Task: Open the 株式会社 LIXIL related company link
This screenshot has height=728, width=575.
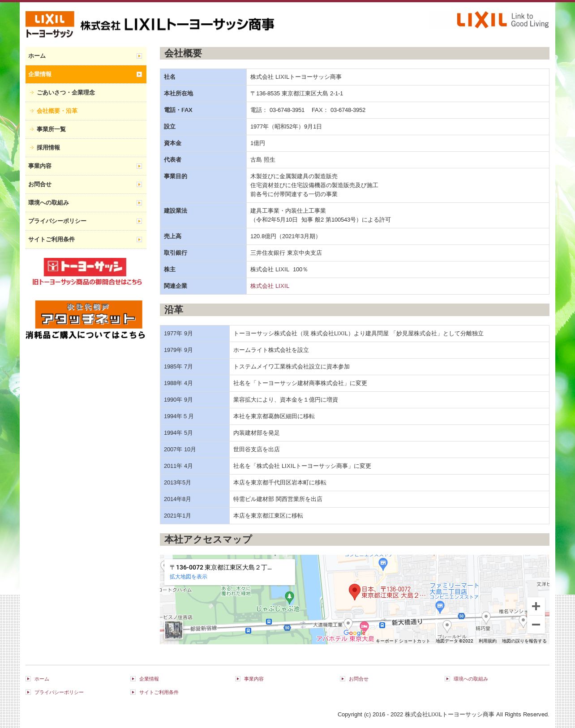Action: (270, 286)
